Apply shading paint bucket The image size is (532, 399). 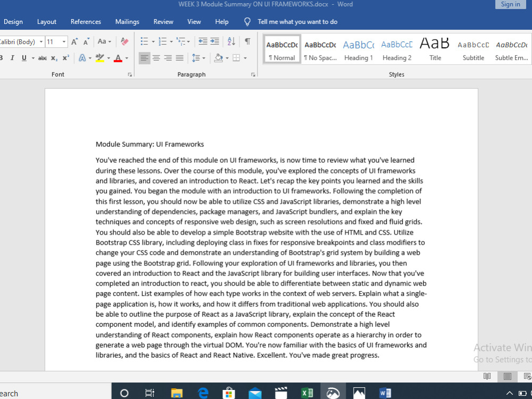pyautogui.click(x=219, y=58)
